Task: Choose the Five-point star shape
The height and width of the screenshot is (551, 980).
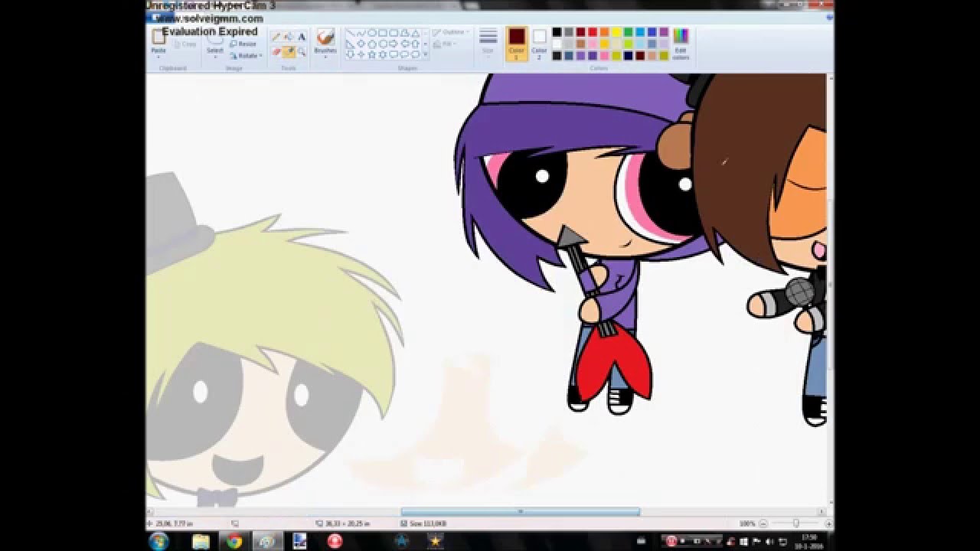Action: tap(372, 54)
